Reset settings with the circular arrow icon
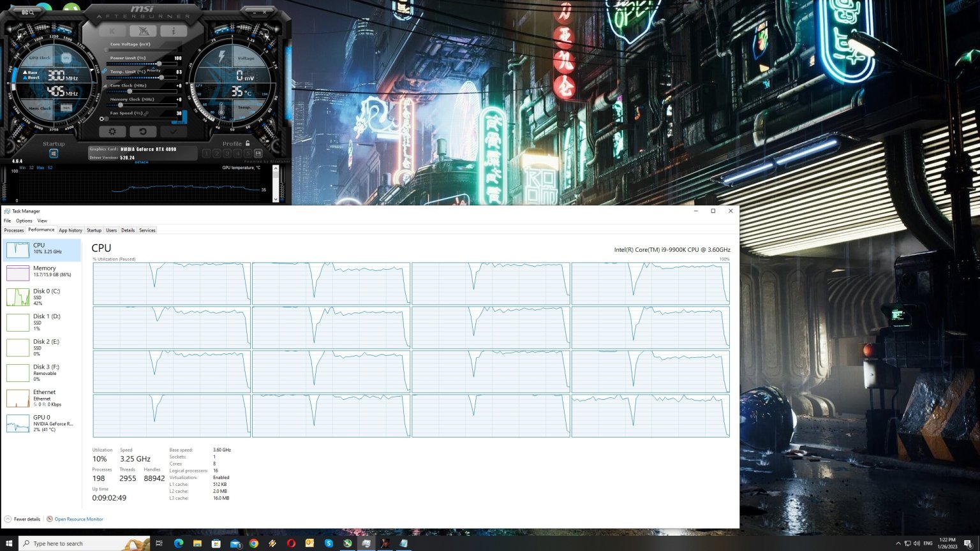 [x=142, y=131]
